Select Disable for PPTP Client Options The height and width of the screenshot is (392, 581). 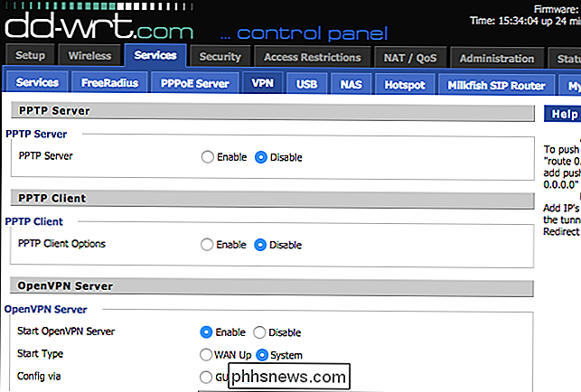pyautogui.click(x=260, y=245)
